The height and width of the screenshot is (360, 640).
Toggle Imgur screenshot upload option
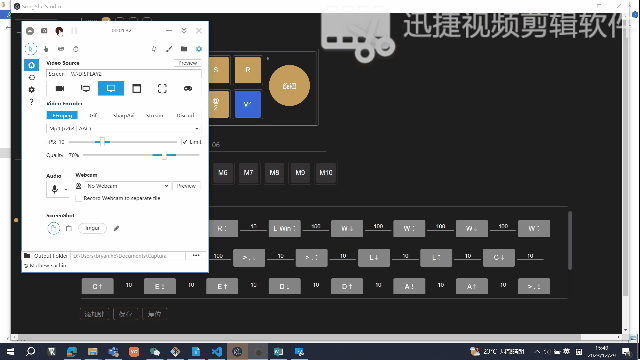pyautogui.click(x=92, y=228)
